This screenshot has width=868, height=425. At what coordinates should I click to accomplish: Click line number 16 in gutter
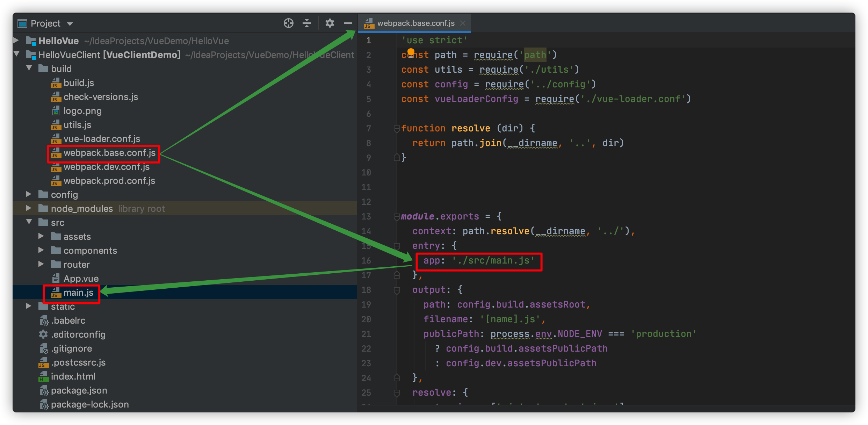click(x=366, y=261)
